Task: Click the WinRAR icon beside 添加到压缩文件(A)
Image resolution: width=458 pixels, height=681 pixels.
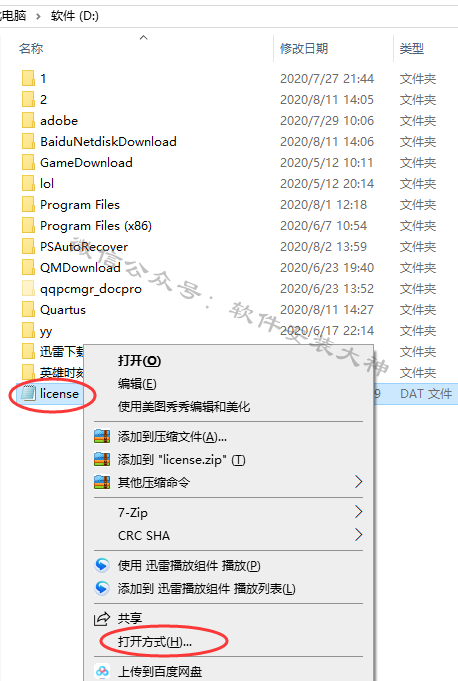Action: [102, 436]
